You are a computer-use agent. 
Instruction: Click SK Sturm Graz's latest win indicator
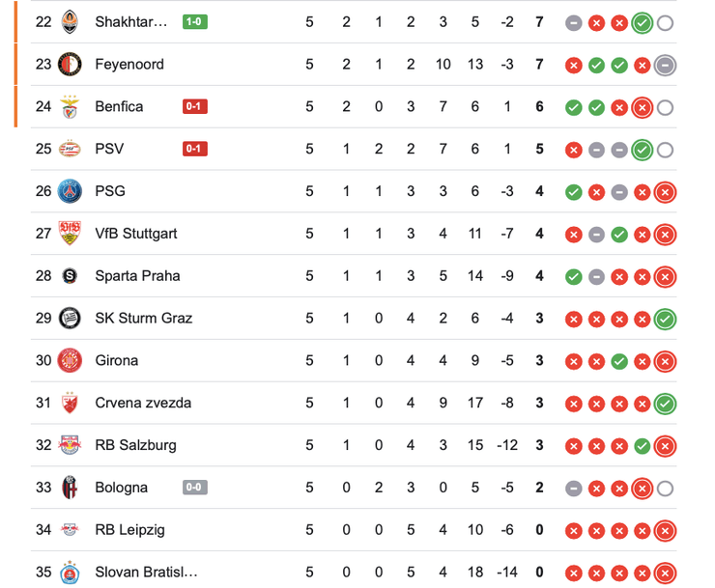pos(665,319)
